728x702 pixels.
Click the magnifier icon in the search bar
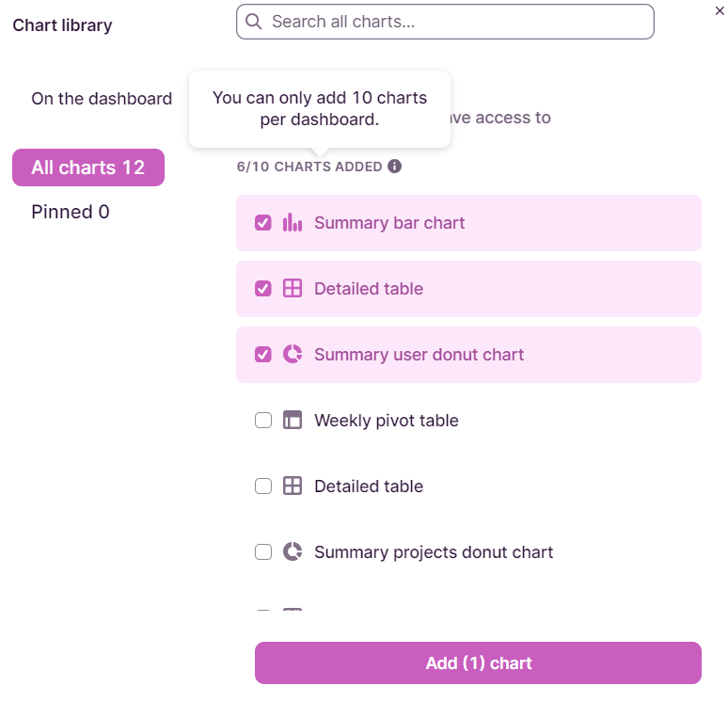click(x=254, y=22)
